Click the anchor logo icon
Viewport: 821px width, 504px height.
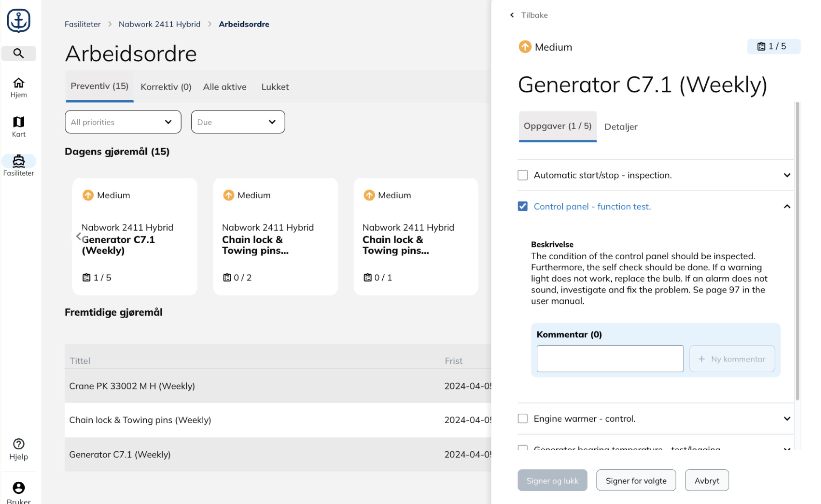click(x=18, y=21)
